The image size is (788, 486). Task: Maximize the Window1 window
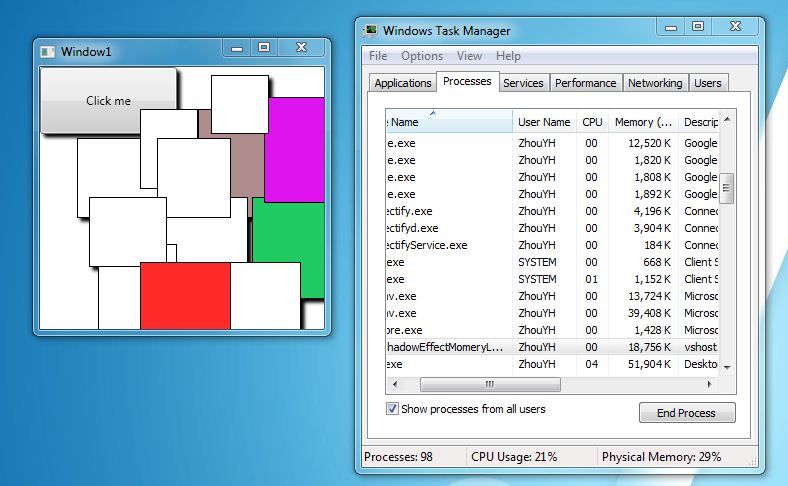(264, 48)
